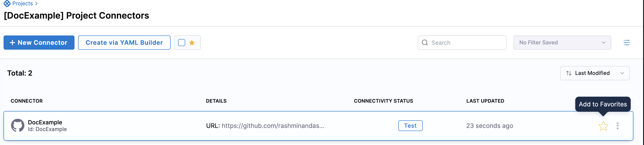
Task: Open the filter settings sliders icon
Action: [626, 43]
